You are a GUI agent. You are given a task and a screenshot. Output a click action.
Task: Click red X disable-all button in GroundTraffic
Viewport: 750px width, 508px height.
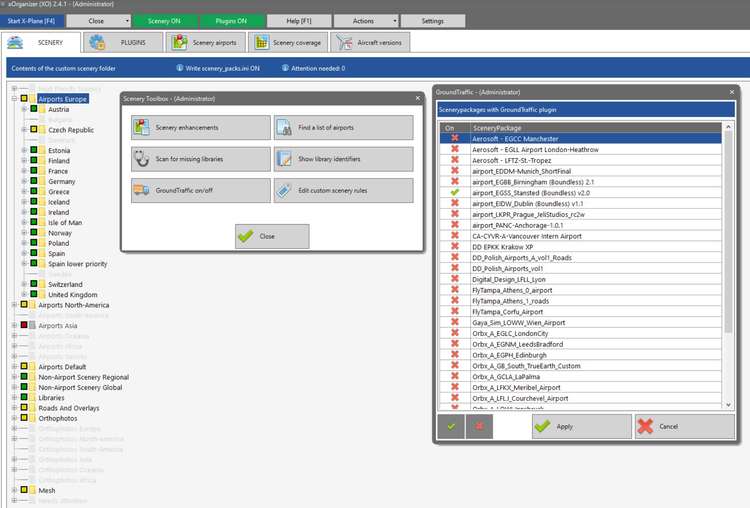click(x=479, y=426)
